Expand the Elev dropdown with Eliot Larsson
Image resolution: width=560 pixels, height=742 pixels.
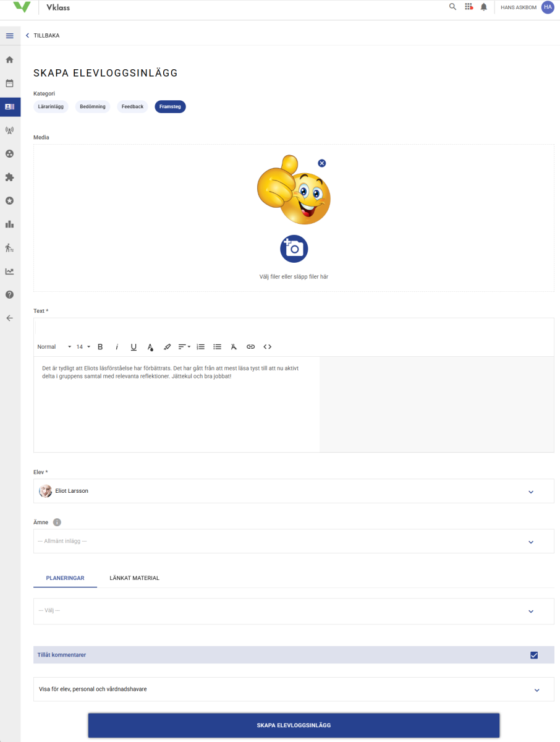294,491
